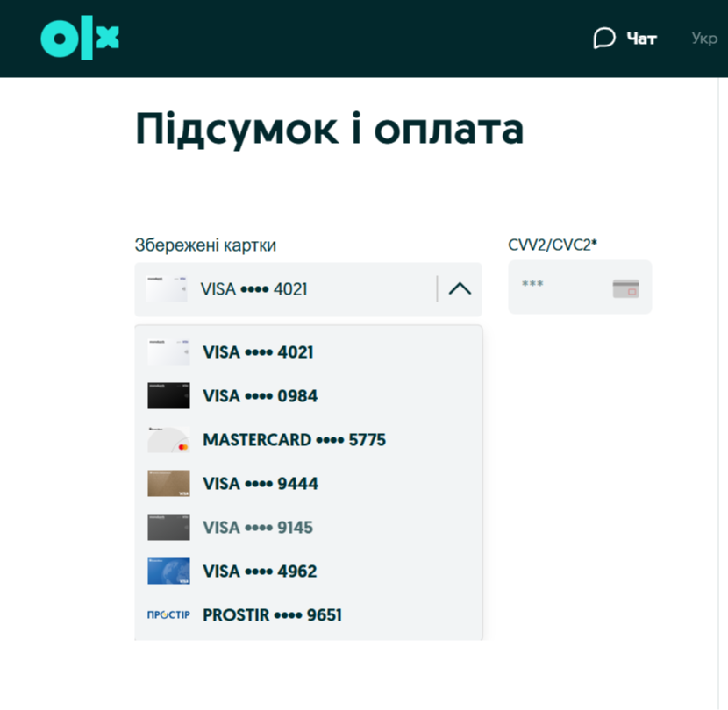Screen dimensions: 728x710
Task: Click blue card thumbnail for 4962
Action: (x=168, y=571)
